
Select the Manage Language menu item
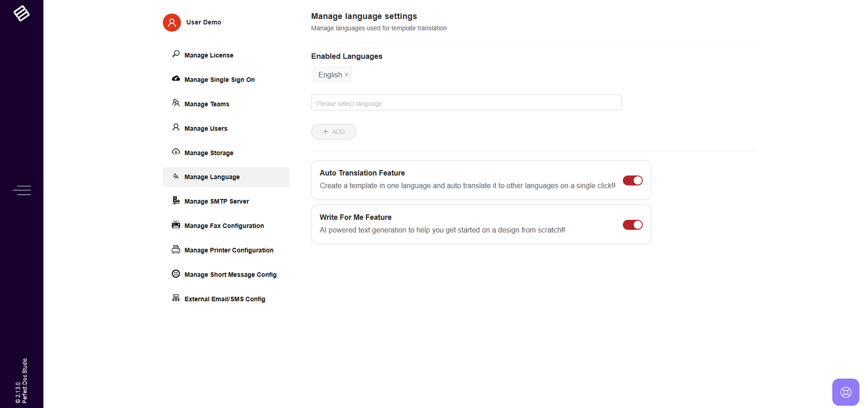click(x=212, y=177)
